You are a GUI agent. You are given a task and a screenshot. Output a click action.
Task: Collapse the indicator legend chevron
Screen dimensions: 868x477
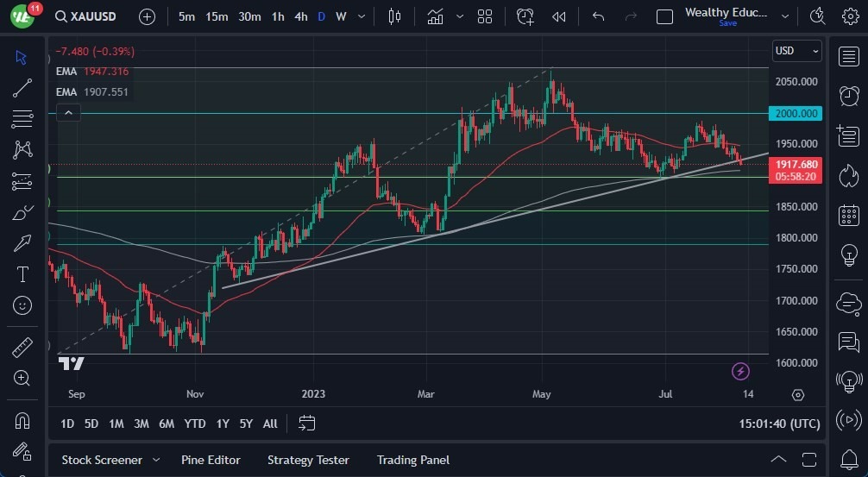(x=68, y=112)
